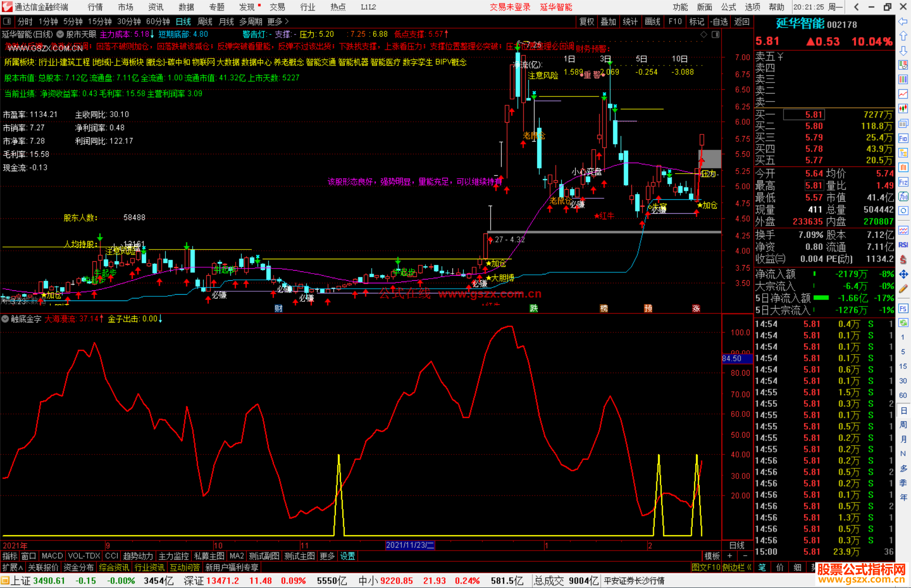Open the indicator dropdown beside 融底金字
Screen dimensions: 911x588
pos(5,319)
